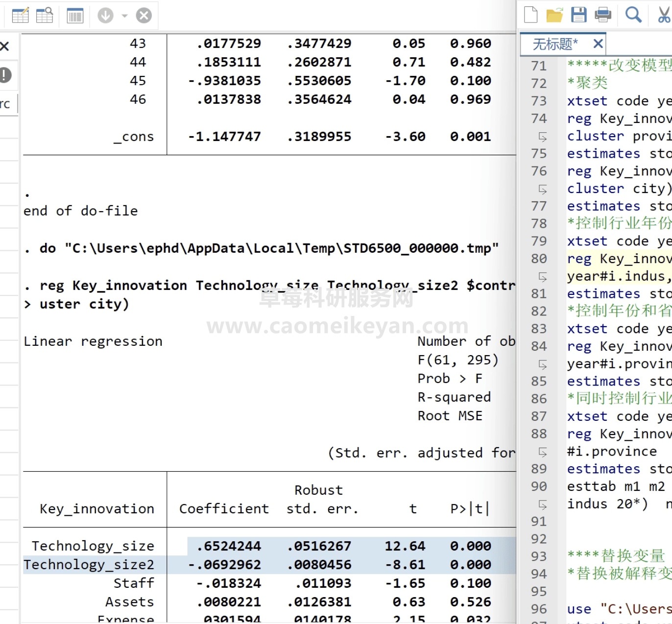This screenshot has width=672, height=624.
Task: Click the Find magnifier icon in the do-file editor
Action: pyautogui.click(x=633, y=15)
